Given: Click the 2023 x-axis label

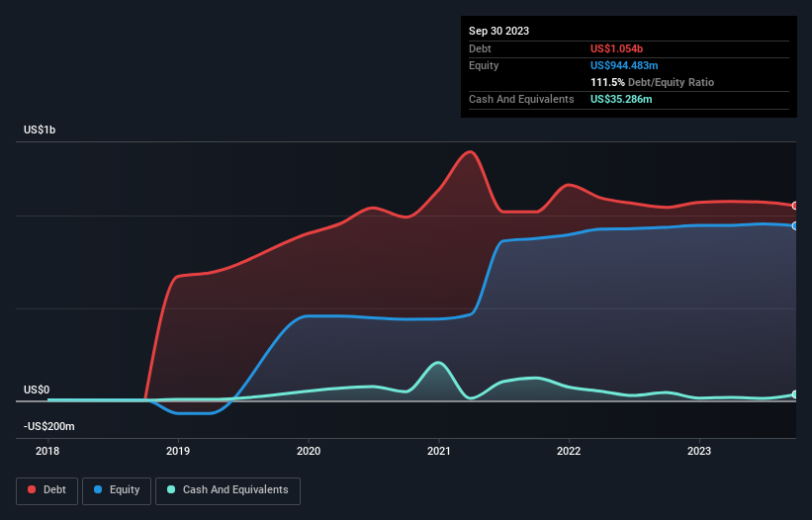Looking at the screenshot, I should [699, 451].
